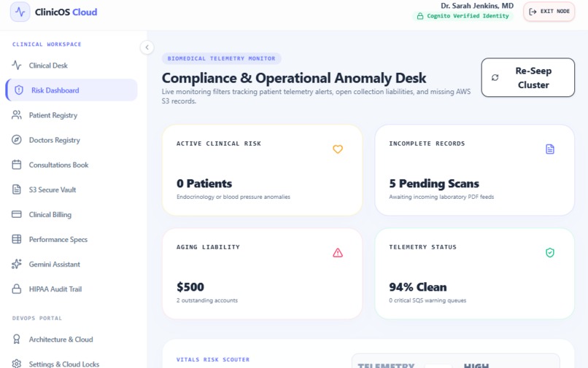Click the Architecture & Cloud award icon
The image size is (588, 368).
click(17, 339)
